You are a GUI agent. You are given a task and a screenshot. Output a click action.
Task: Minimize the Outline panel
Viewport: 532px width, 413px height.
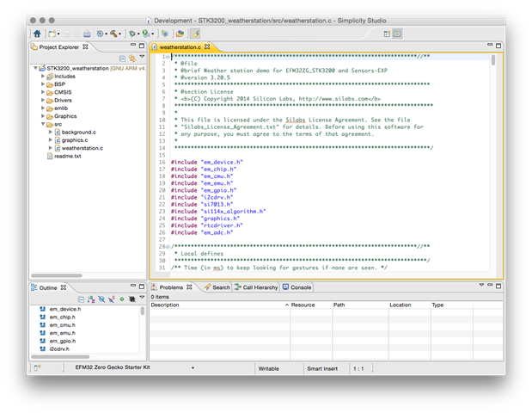(x=133, y=286)
